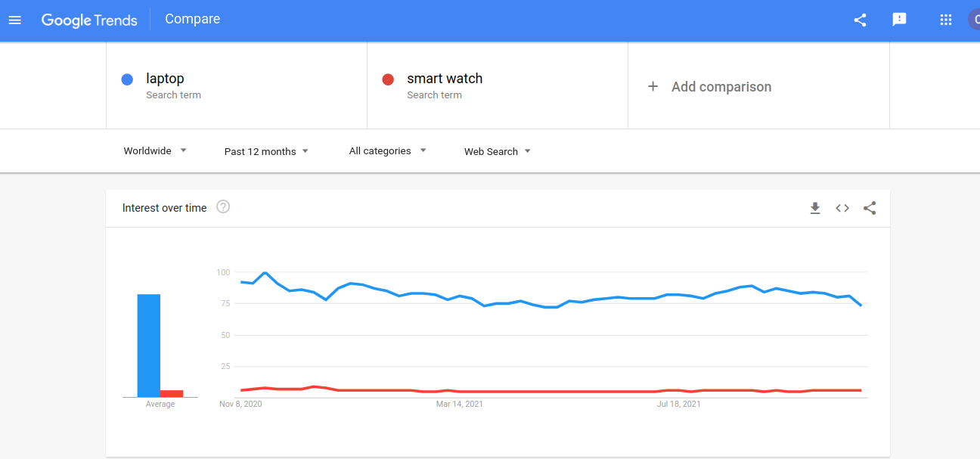Viewport: 980px width, 459px height.
Task: Open the navigation menu with the hamburger icon
Action: [14, 20]
